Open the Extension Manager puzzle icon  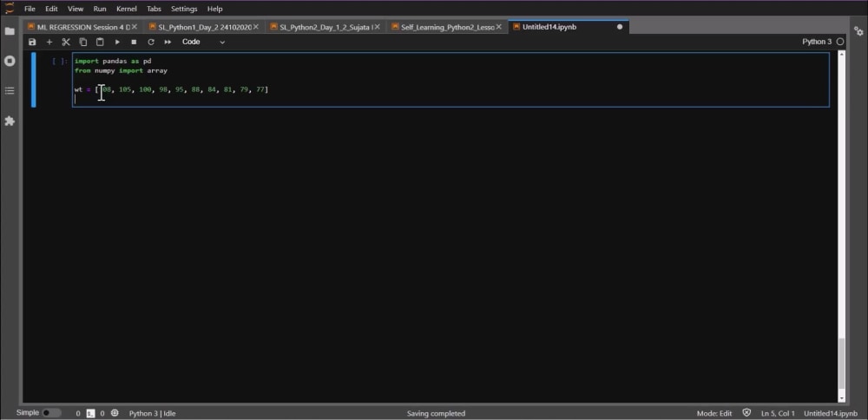coord(10,121)
